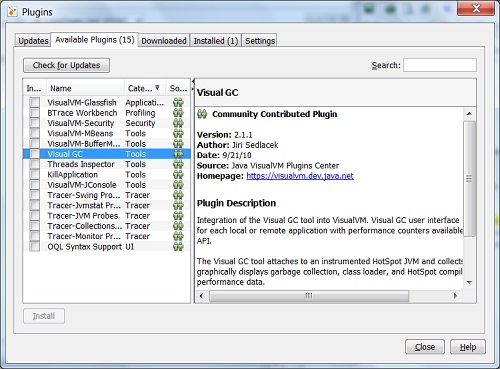
Task: Click the source icon in the VisualVM-Glassfish row
Action: 178,103
